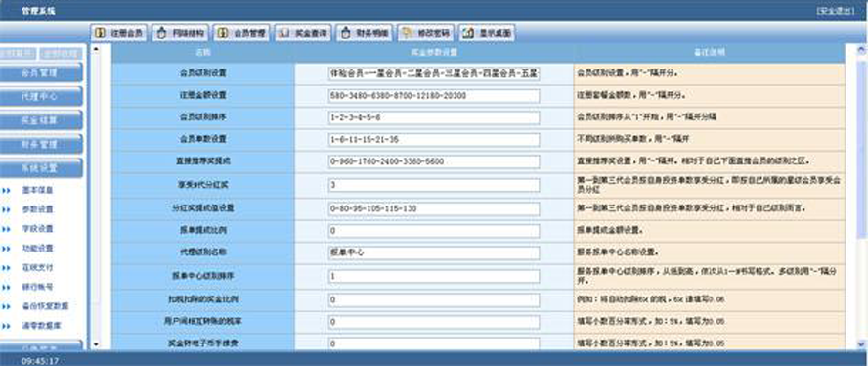868x366 pixels.
Task: Open 基本信息 in the sidebar menu
Action: [x=38, y=190]
